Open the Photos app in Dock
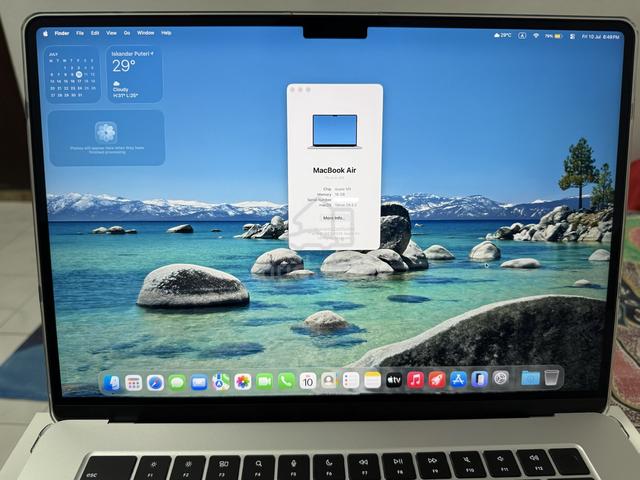This screenshot has height=480, width=640. tap(242, 382)
